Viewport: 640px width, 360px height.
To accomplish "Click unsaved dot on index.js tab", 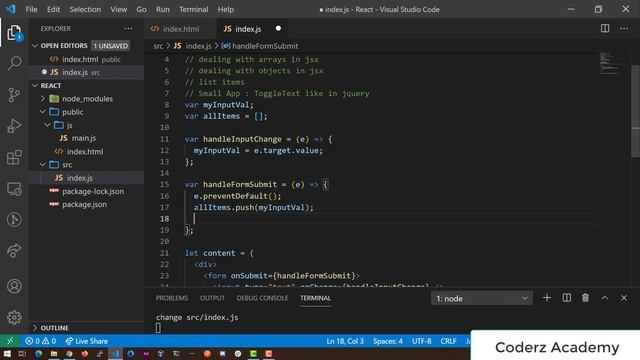I will coord(278,28).
